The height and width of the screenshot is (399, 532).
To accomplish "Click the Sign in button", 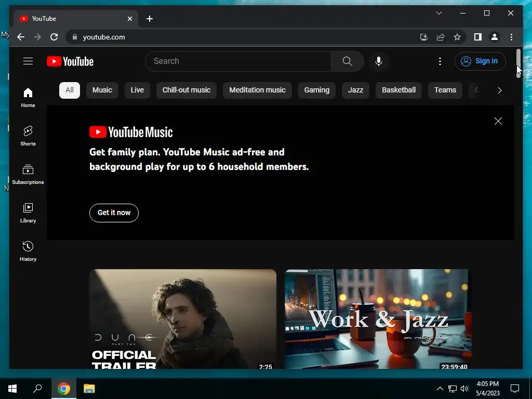I will (480, 61).
